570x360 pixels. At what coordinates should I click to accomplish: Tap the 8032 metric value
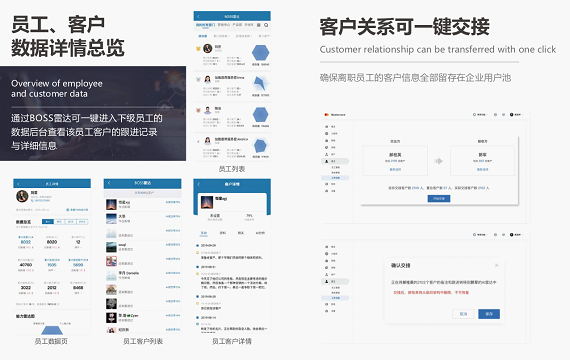coord(26,242)
